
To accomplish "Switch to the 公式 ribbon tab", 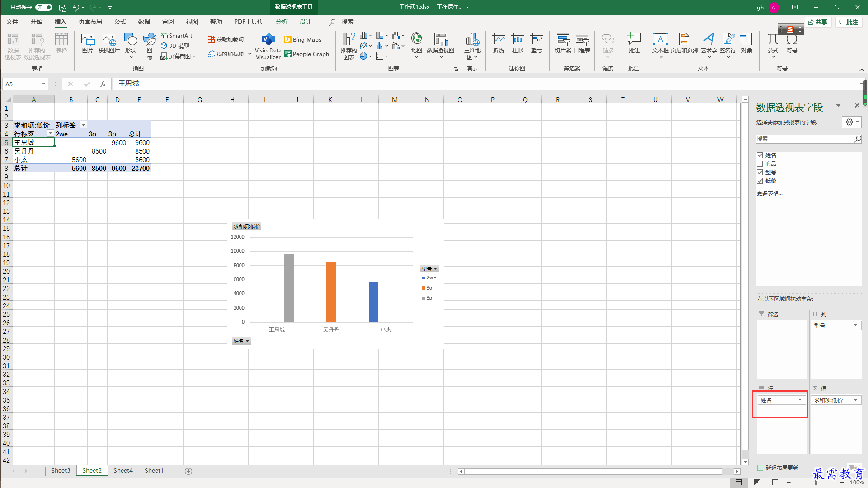I will pyautogui.click(x=120, y=22).
